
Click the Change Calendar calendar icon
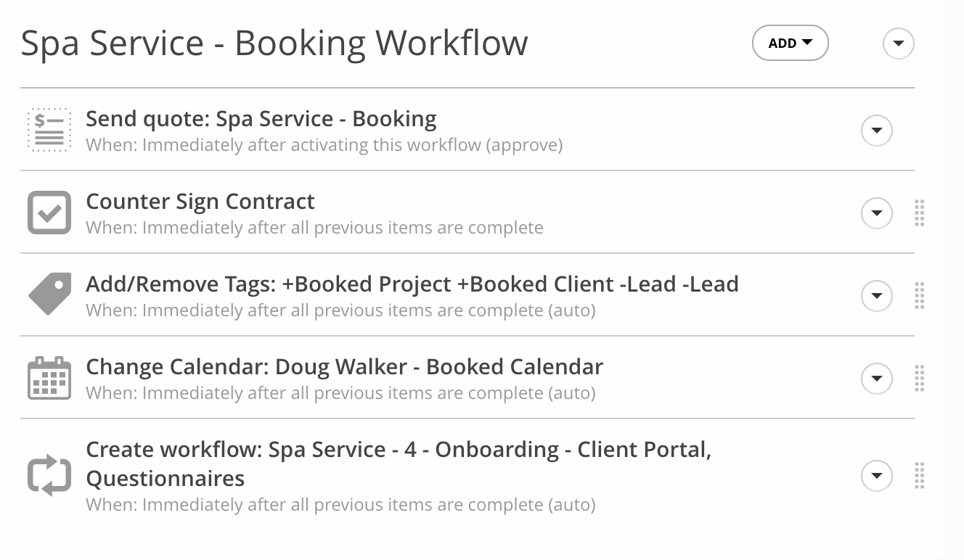(x=49, y=378)
